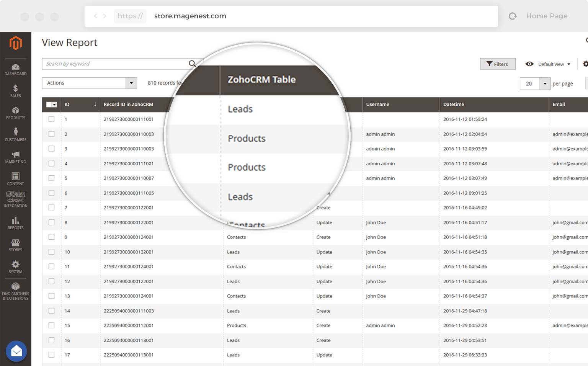Expand the per page count dropdown arrow
Image resolution: width=588 pixels, height=366 pixels.
[545, 83]
